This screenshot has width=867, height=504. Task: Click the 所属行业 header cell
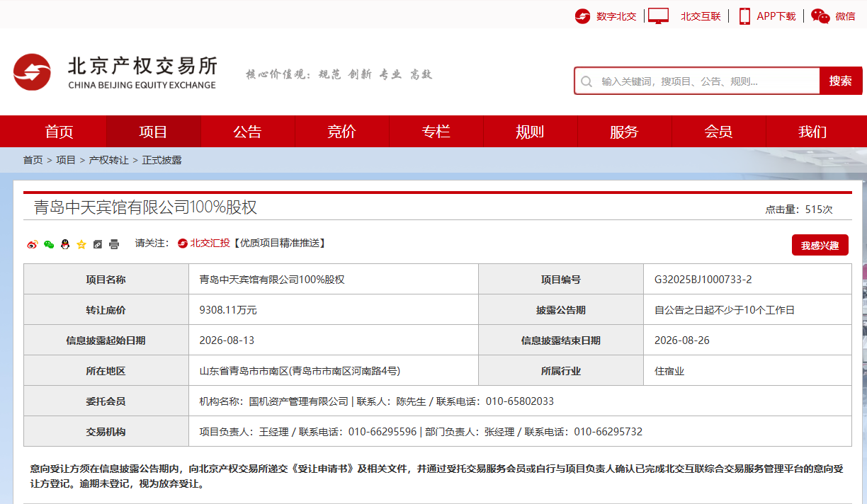(x=561, y=371)
